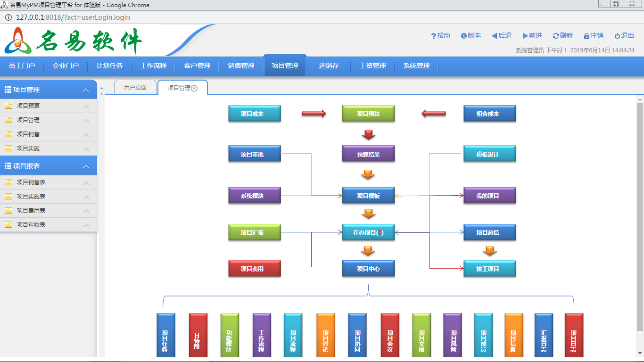The height and width of the screenshot is (362, 644).
Task: Click the 退出 power icon
Action: [617, 36]
